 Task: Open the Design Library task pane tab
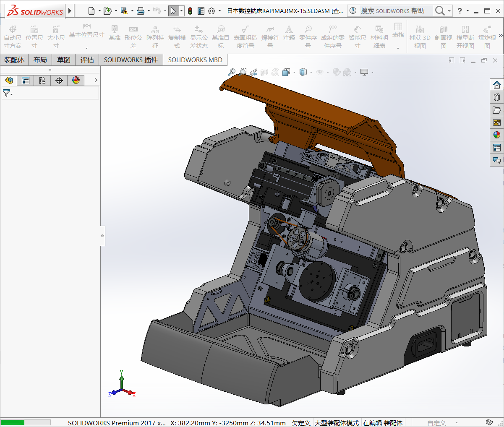click(497, 97)
